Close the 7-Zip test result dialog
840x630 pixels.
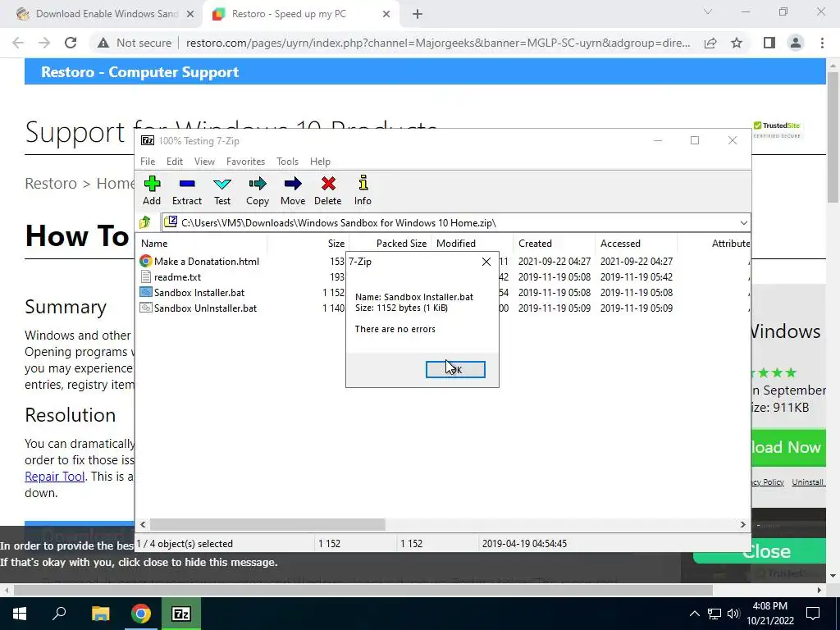click(x=486, y=262)
